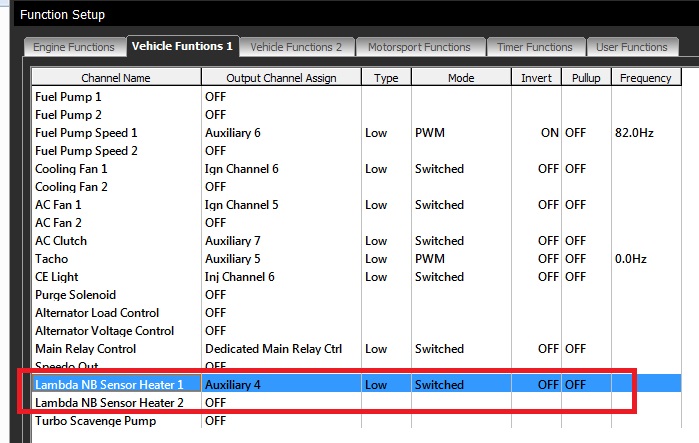Open Ign Channel 6 assignment for Cooling Fan 1
Screen dimensions: 699x443
241,169
